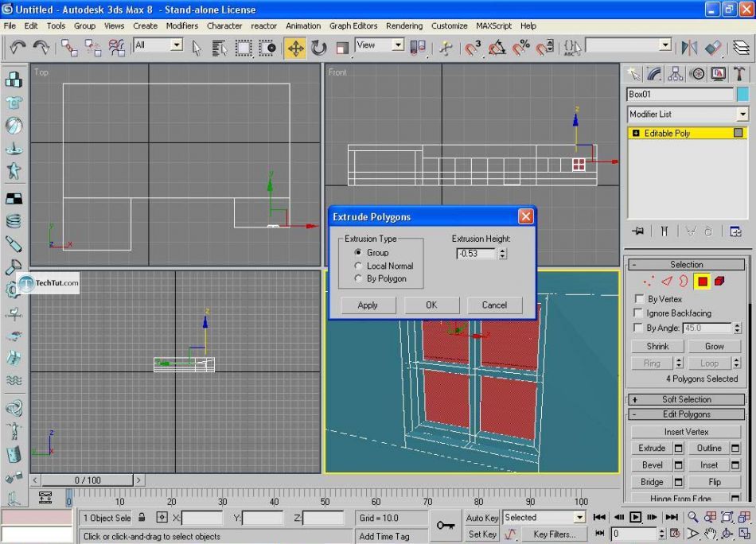Select the Local Normal extrusion type
This screenshot has width=756, height=544.
(x=358, y=266)
